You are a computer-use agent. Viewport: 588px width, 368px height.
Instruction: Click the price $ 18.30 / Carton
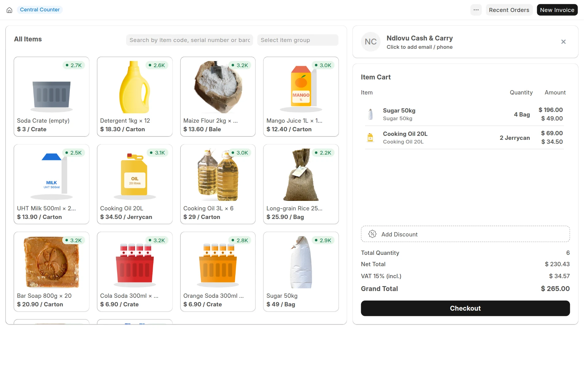click(123, 129)
